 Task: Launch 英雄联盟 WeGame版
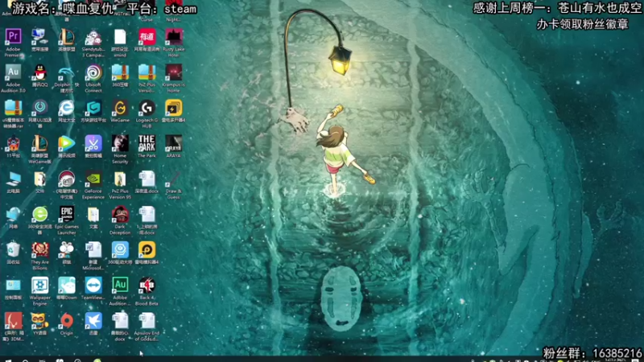tap(39, 144)
